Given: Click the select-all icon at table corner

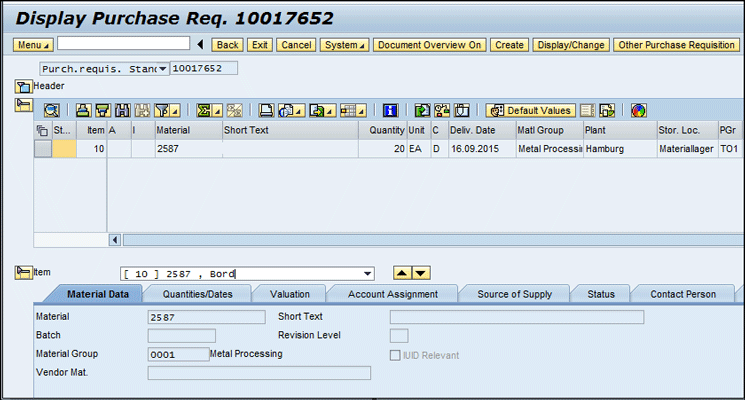Looking at the screenshot, I should [x=42, y=130].
